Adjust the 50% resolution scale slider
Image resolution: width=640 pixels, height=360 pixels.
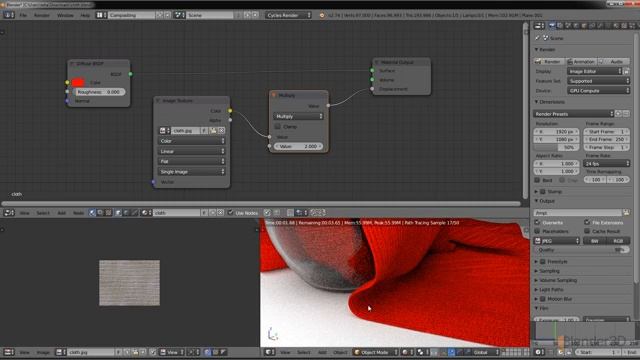coord(557,147)
